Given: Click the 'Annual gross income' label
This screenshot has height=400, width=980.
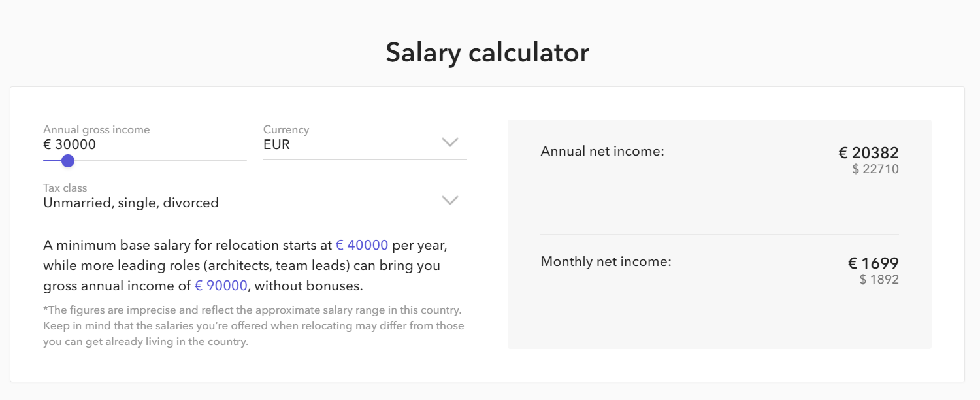Looking at the screenshot, I should 97,129.
